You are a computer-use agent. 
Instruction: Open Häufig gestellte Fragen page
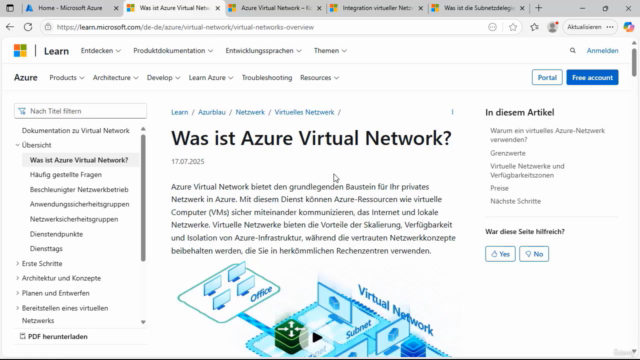[x=66, y=175]
